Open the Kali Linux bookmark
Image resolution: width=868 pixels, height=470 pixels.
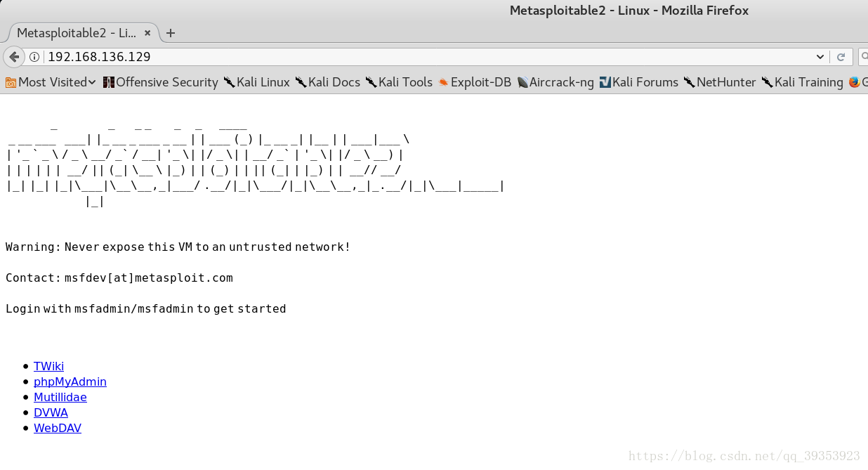257,82
